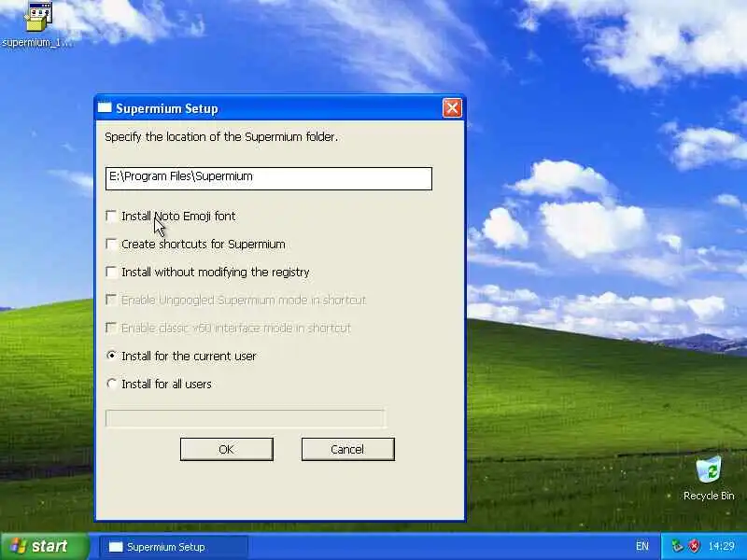The width and height of the screenshot is (747, 560).
Task: Click the EN language indicator
Action: (x=641, y=546)
